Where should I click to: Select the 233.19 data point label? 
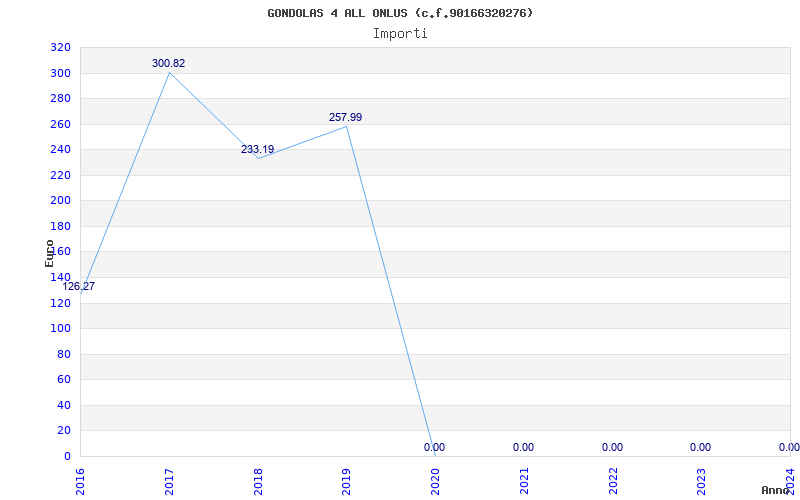click(x=257, y=149)
